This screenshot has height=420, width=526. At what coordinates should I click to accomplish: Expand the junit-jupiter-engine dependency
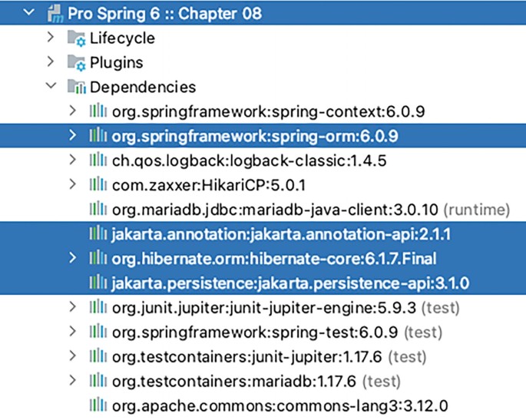72,308
